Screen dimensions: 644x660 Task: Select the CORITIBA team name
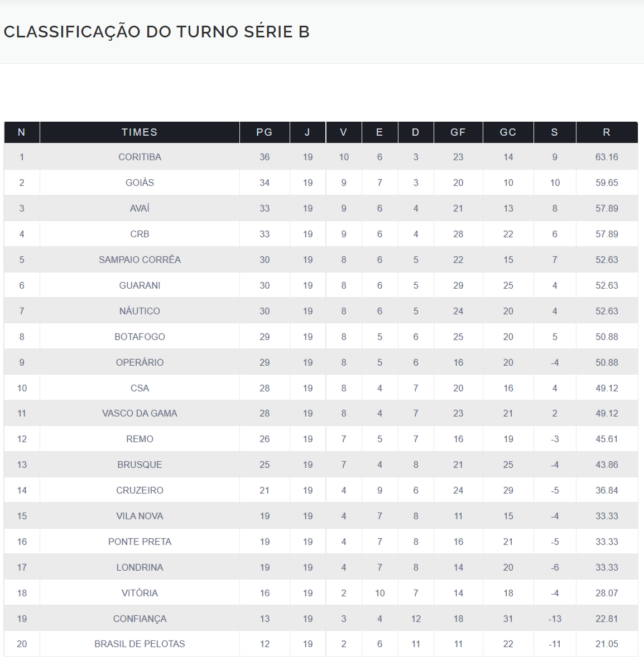pyautogui.click(x=140, y=157)
